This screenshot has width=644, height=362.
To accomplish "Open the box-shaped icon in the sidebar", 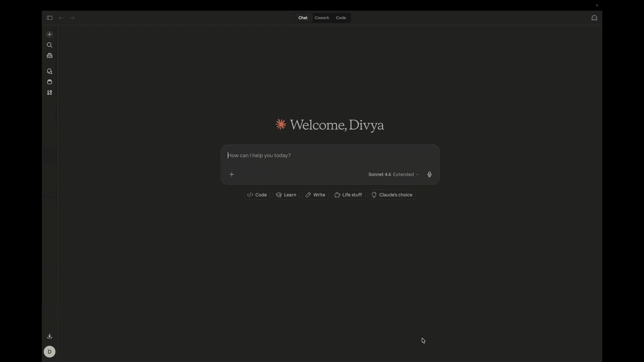I will (x=49, y=82).
